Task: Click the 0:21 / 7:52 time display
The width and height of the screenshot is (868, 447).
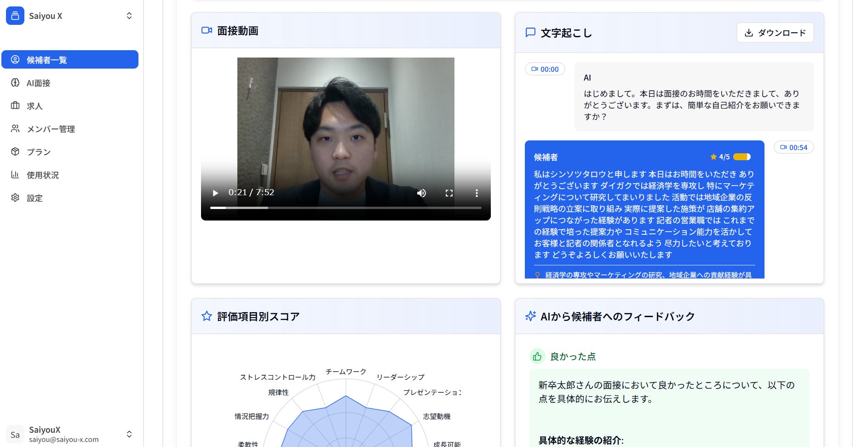Action: (251, 192)
